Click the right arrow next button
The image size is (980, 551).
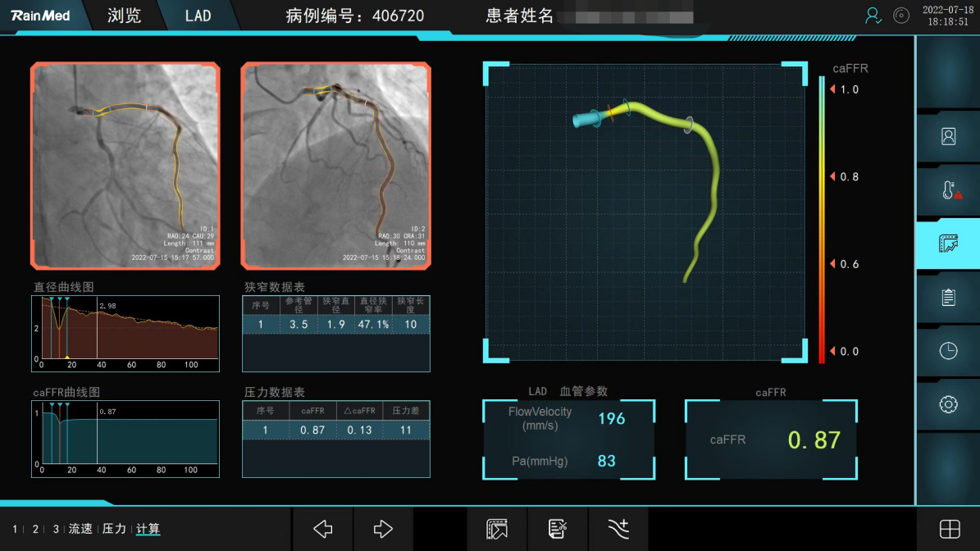click(383, 529)
